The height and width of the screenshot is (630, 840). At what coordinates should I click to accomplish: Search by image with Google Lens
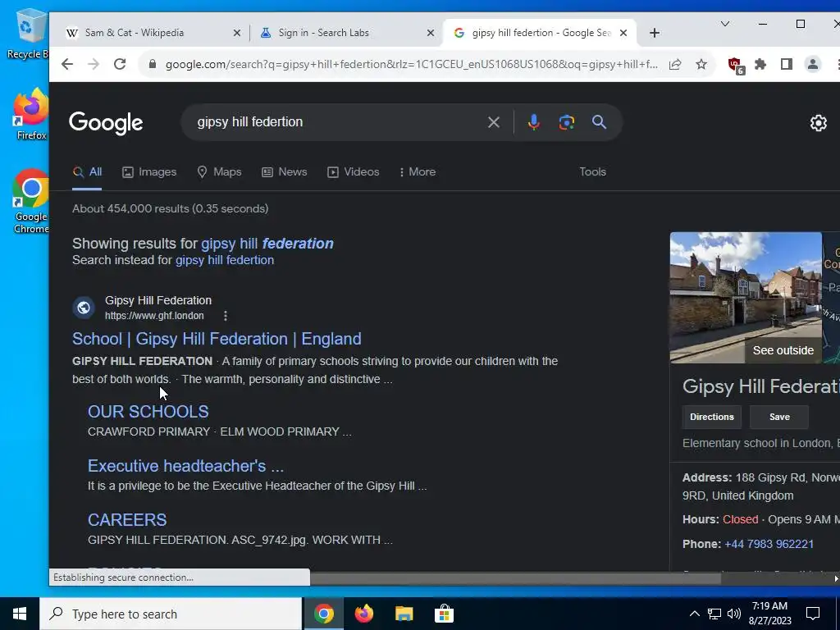[x=566, y=122]
